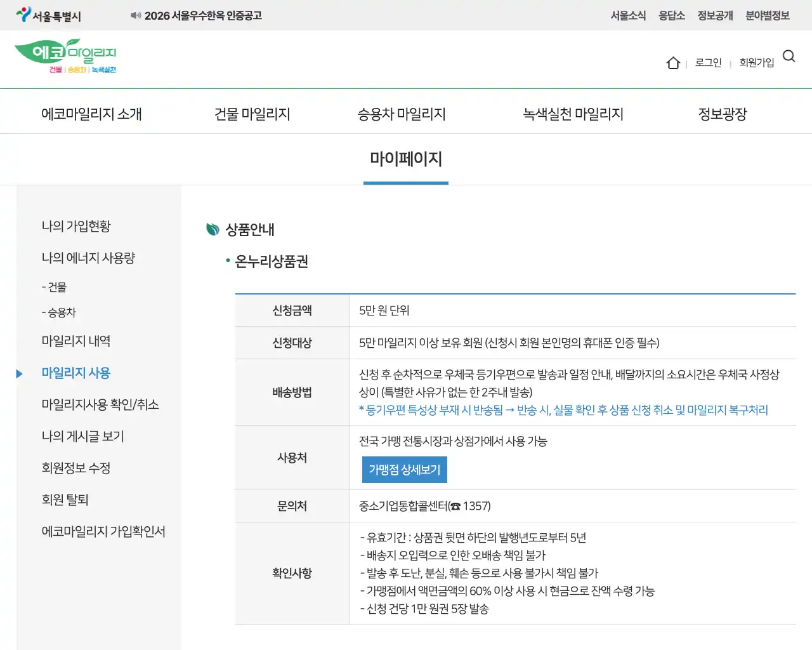Open 서울소식 in the top bar
This screenshot has height=650, width=812.
pyautogui.click(x=628, y=15)
